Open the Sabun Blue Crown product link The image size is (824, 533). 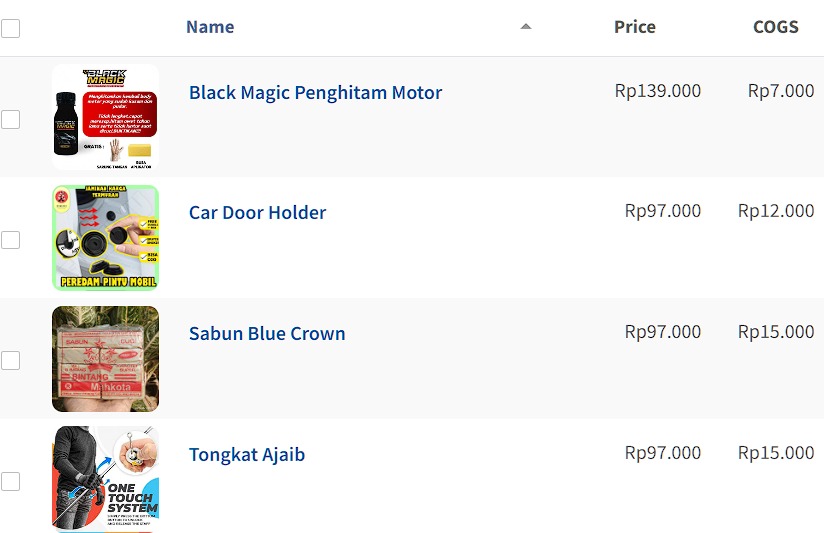click(267, 334)
